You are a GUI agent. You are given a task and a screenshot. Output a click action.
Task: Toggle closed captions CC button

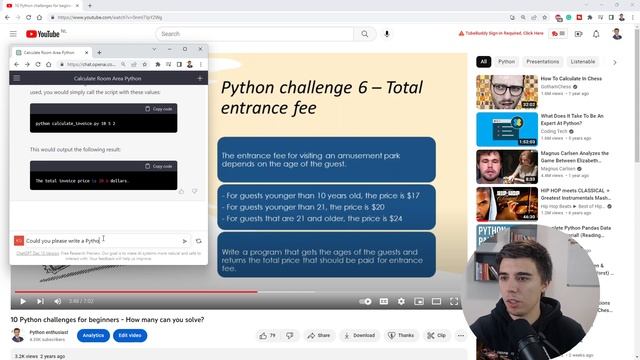384,301
